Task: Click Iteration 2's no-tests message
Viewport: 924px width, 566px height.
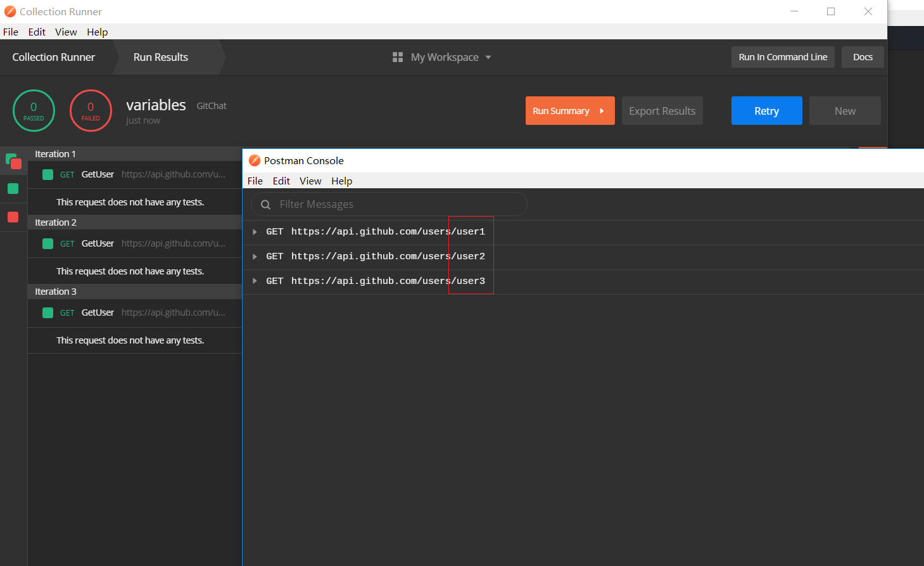Action: pyautogui.click(x=130, y=271)
